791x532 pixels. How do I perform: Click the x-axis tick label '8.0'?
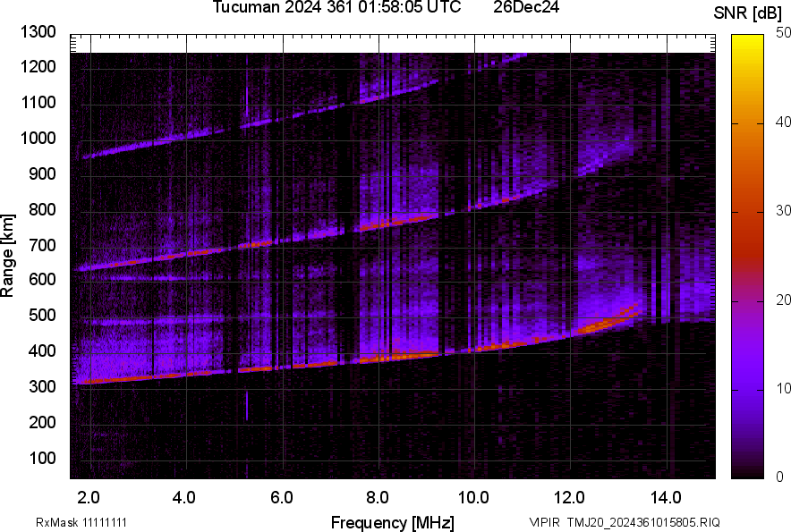378,497
